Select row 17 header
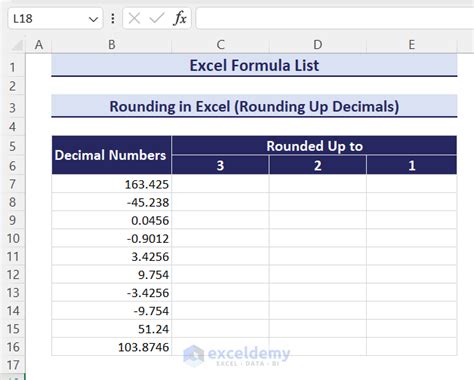Viewport: 474px width, 380px height. click(x=13, y=365)
